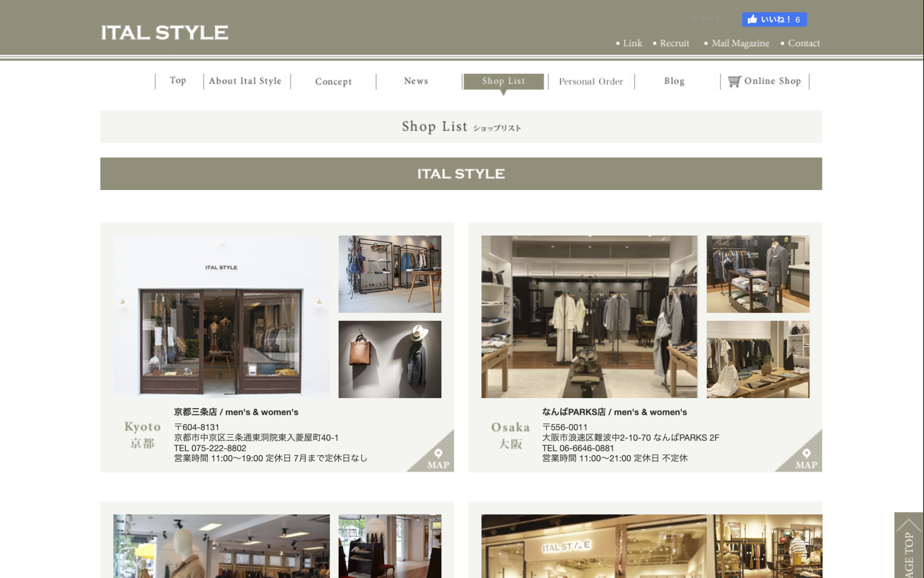
Task: Click Osaka postal code 〒556-0011
Action: coord(565,427)
